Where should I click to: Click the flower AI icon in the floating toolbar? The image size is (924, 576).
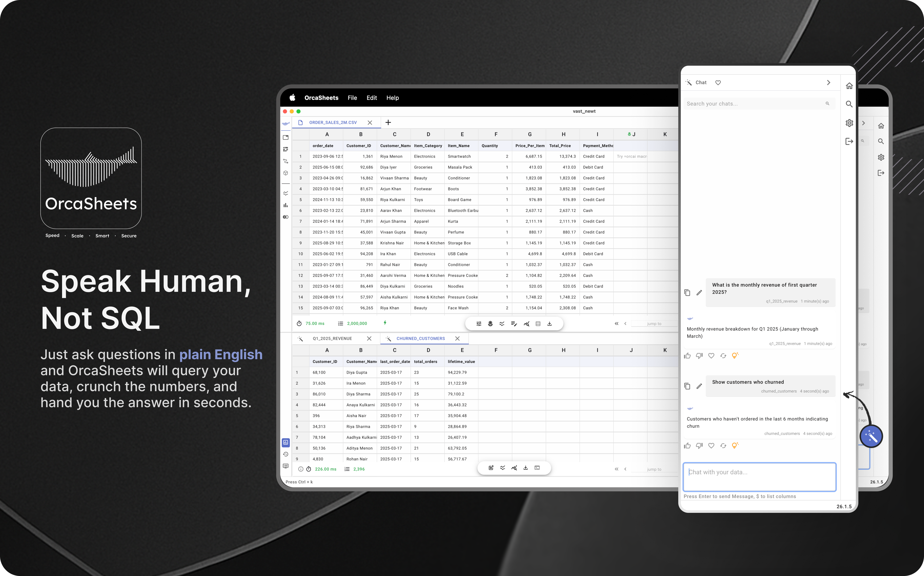(x=490, y=323)
